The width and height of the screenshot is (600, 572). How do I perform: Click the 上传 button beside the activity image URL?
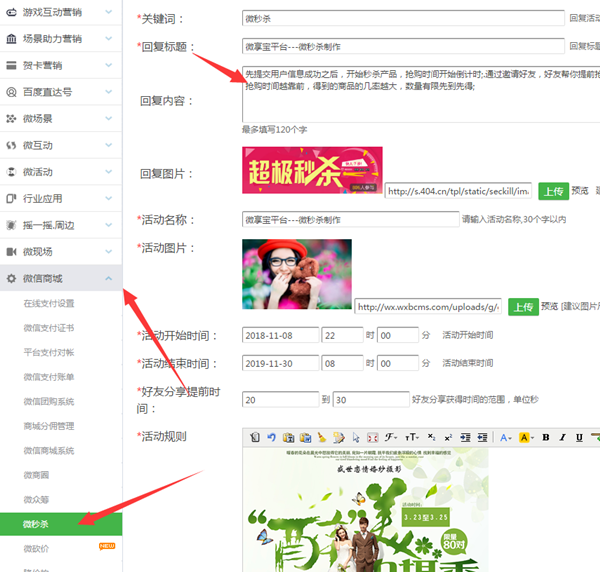tap(521, 306)
